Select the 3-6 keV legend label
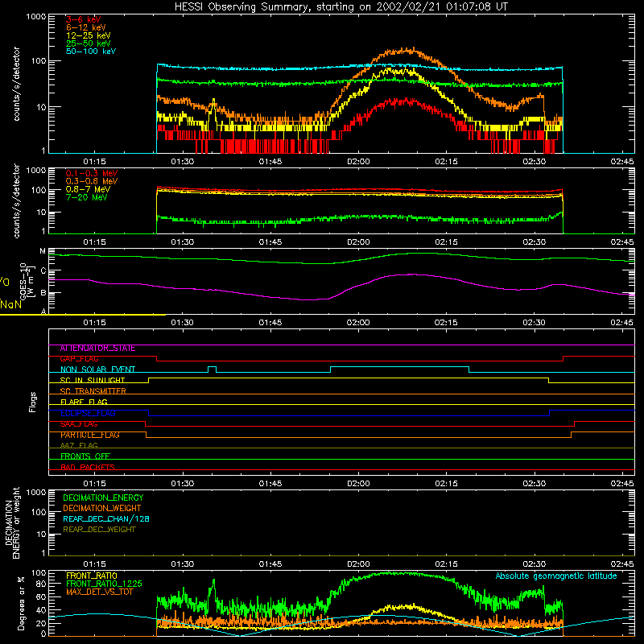 pos(84,19)
